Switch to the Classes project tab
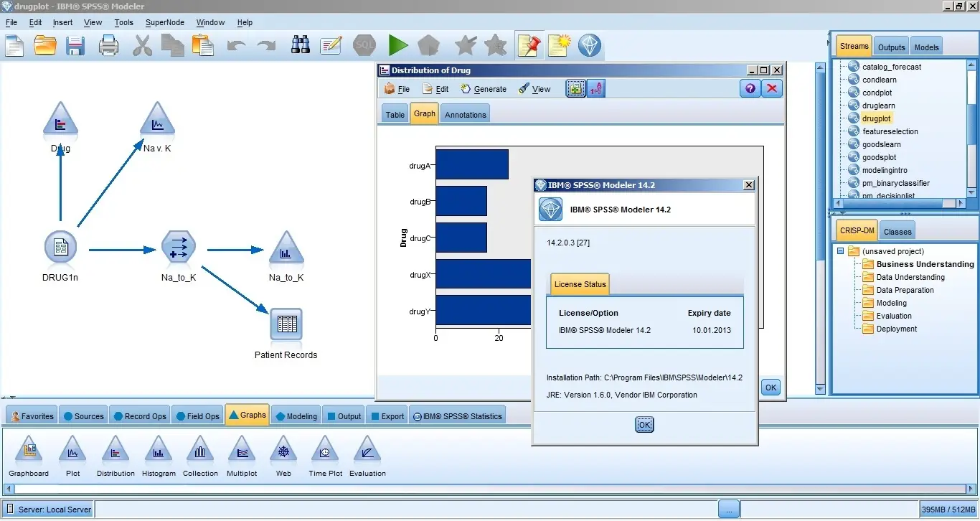This screenshot has height=521, width=980. (897, 232)
